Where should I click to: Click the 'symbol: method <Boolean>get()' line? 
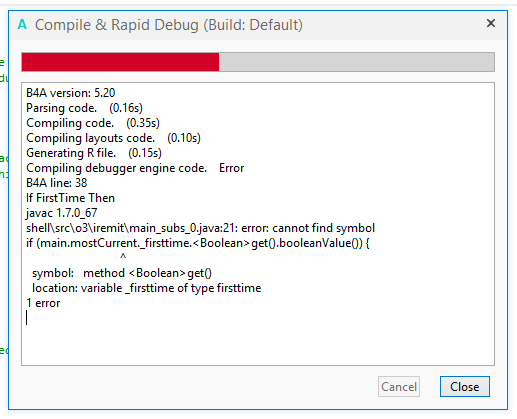pos(122,273)
